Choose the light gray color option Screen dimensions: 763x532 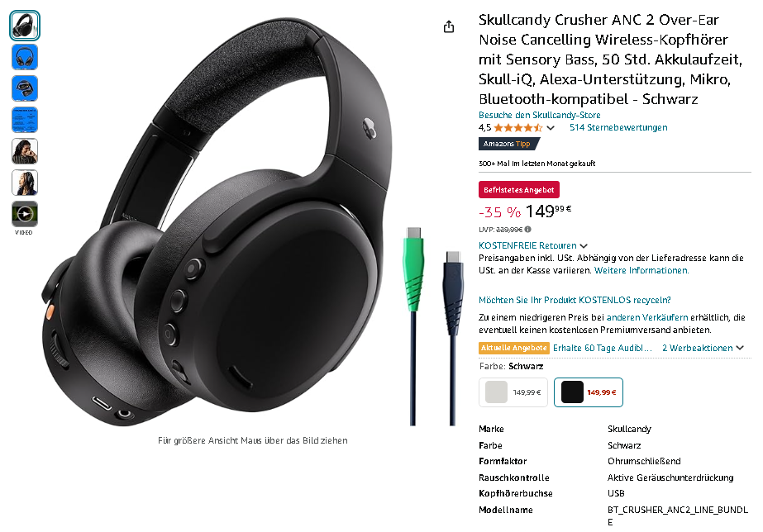pyautogui.click(x=513, y=392)
